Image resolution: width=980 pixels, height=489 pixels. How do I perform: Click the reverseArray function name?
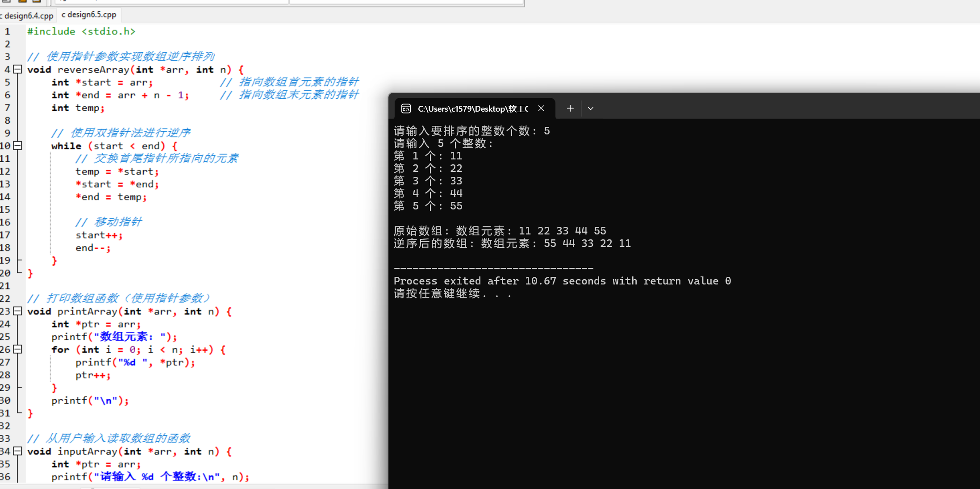click(93, 70)
